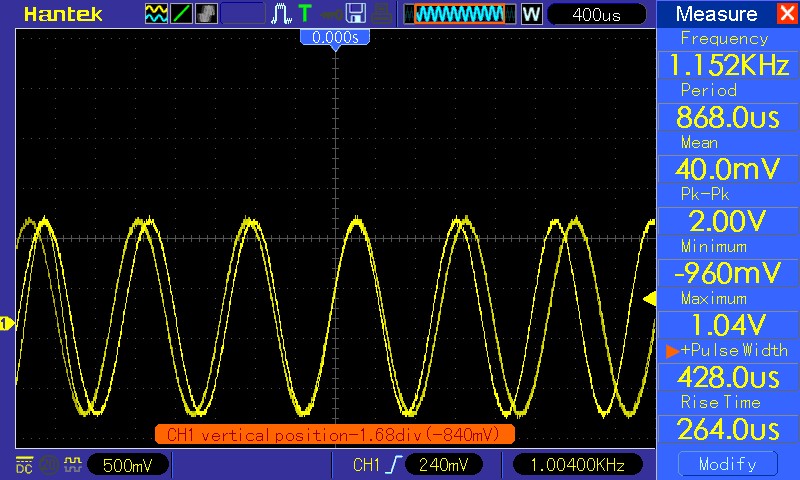Screen dimensions: 800x480
Task: Click the Measure panel title
Action: point(716,14)
